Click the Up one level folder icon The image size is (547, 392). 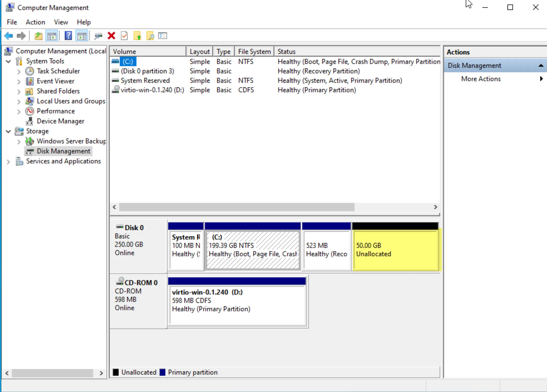38,36
